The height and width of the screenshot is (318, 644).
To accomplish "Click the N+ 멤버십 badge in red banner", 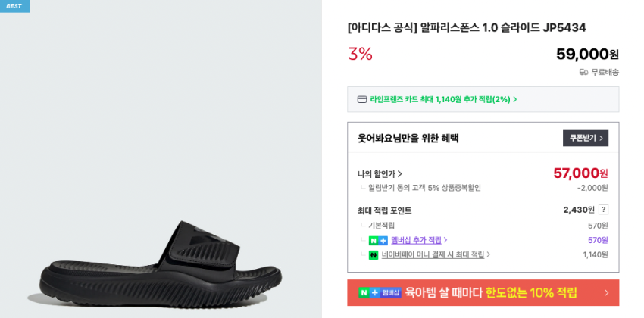I will coord(380,293).
